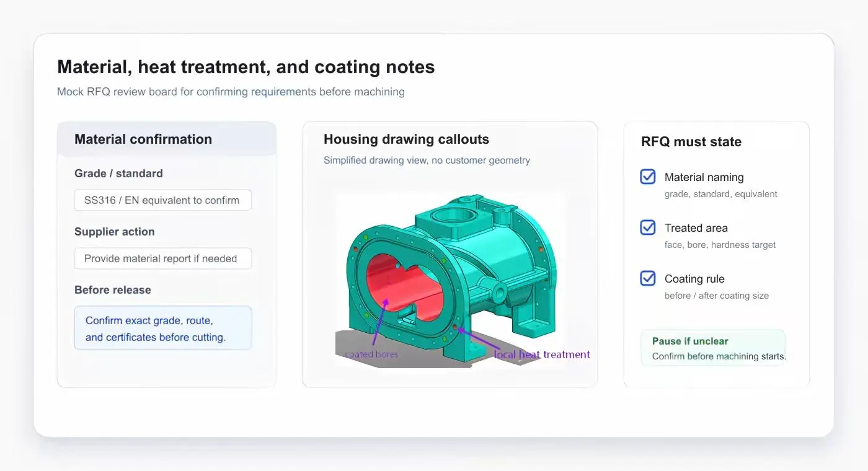Viewport: 868px width, 471px height.
Task: Click the housing 3D model thumbnail
Action: click(x=450, y=279)
